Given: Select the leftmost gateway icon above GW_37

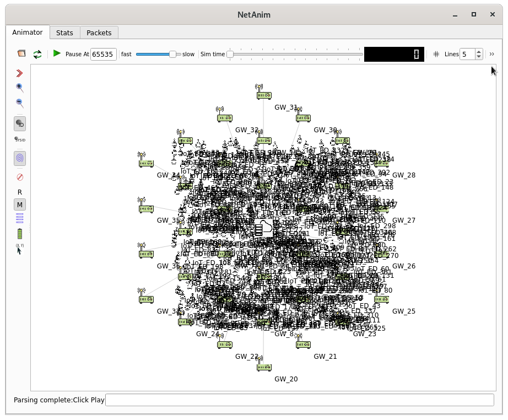Looking at the screenshot, I should pos(146,295).
